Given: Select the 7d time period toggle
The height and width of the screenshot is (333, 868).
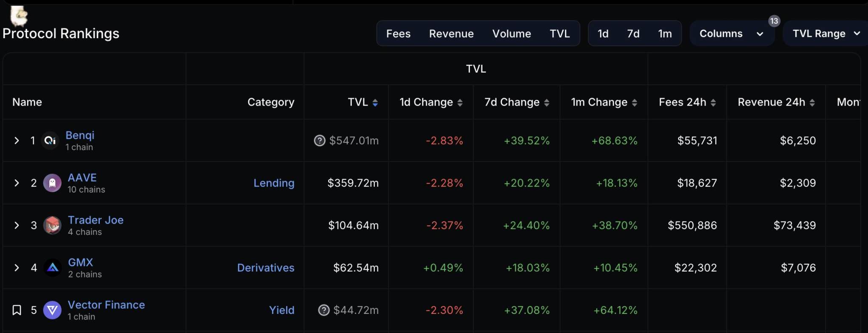Looking at the screenshot, I should pyautogui.click(x=633, y=34).
